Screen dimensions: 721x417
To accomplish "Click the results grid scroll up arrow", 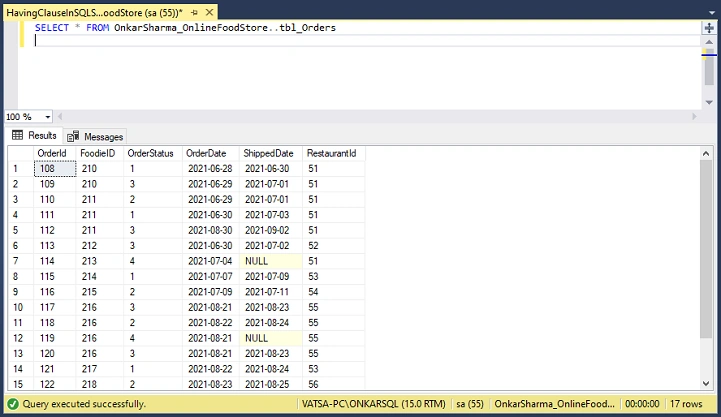I will [x=706, y=154].
